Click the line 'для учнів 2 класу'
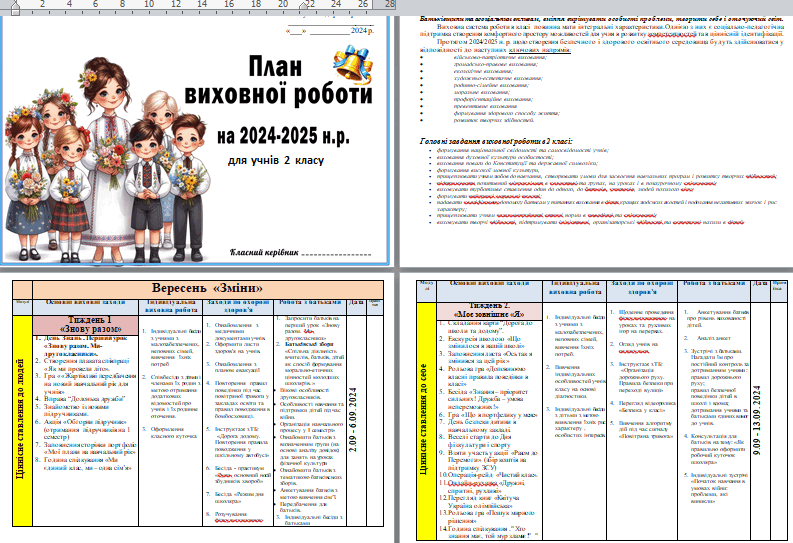The image size is (793, 543). coord(276,160)
